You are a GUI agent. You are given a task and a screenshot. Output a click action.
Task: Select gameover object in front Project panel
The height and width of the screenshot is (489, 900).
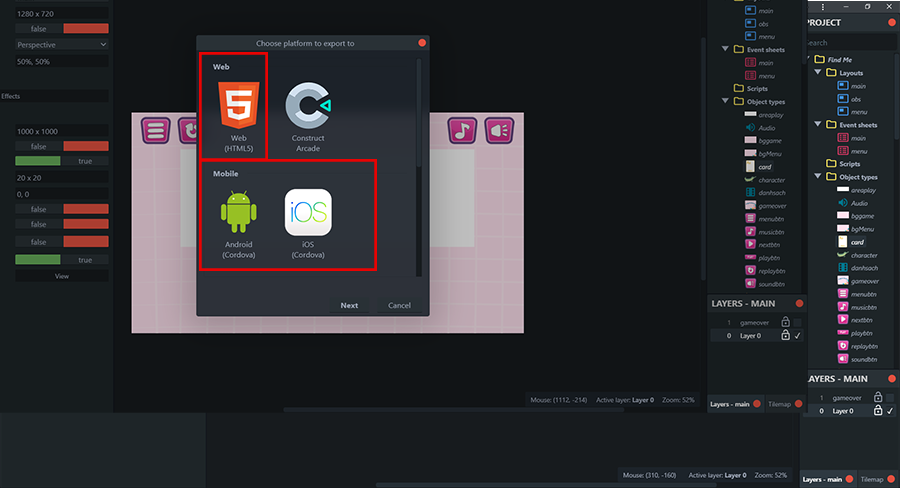[858, 281]
